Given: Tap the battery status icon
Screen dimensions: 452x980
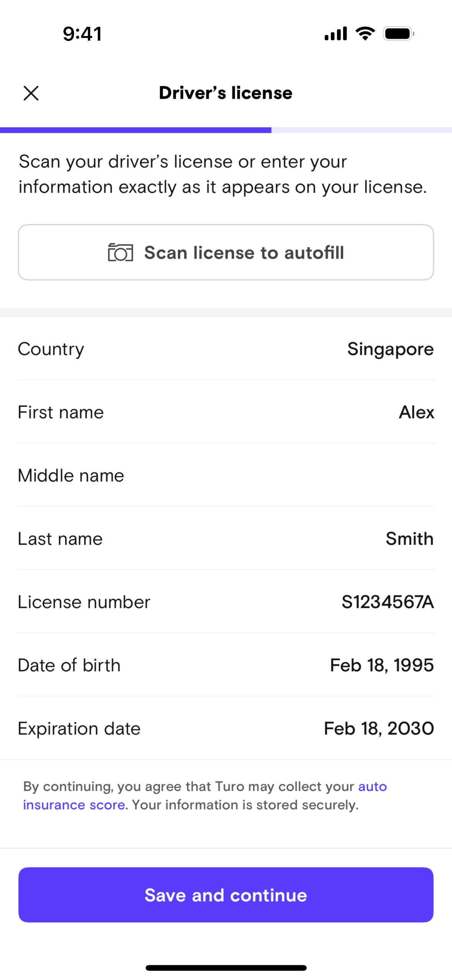Looking at the screenshot, I should click(399, 34).
